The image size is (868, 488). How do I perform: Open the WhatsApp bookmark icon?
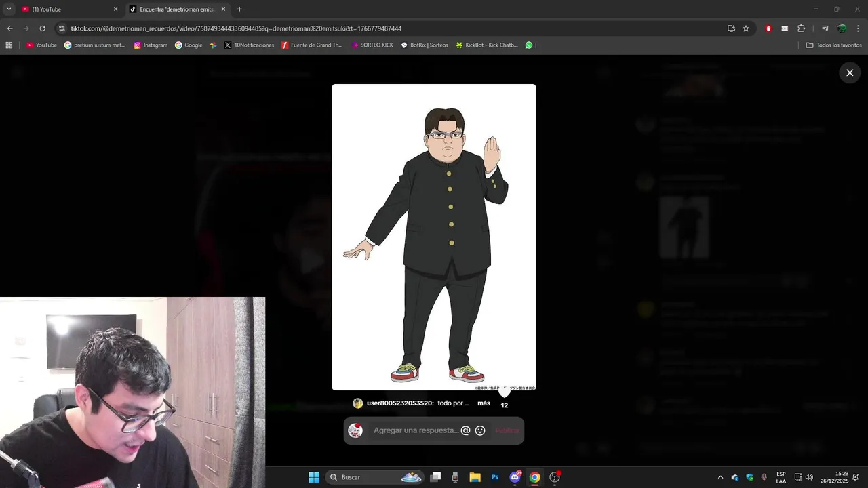[529, 45]
